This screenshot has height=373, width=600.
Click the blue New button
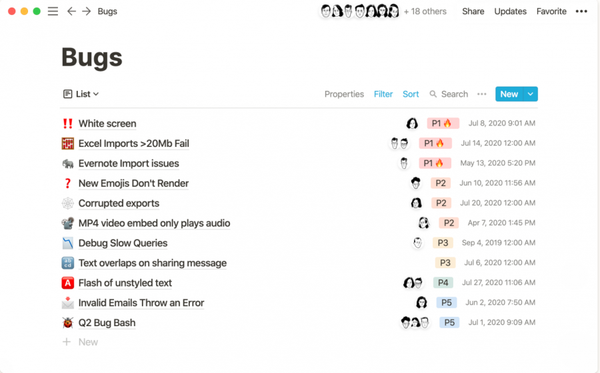coord(509,94)
